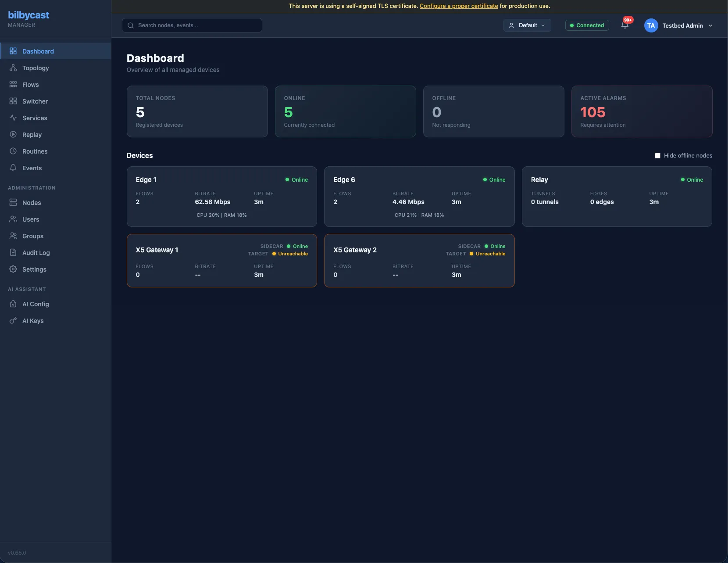Open the Default group dropdown

point(527,25)
